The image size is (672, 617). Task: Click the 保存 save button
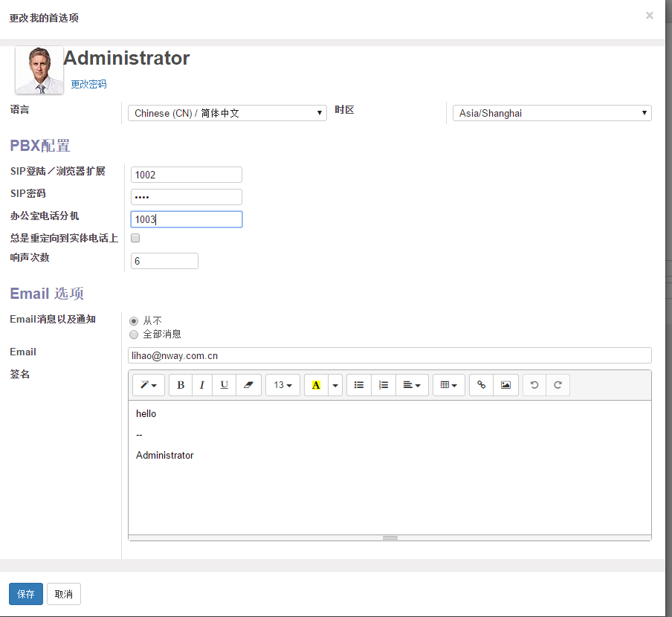click(26, 594)
